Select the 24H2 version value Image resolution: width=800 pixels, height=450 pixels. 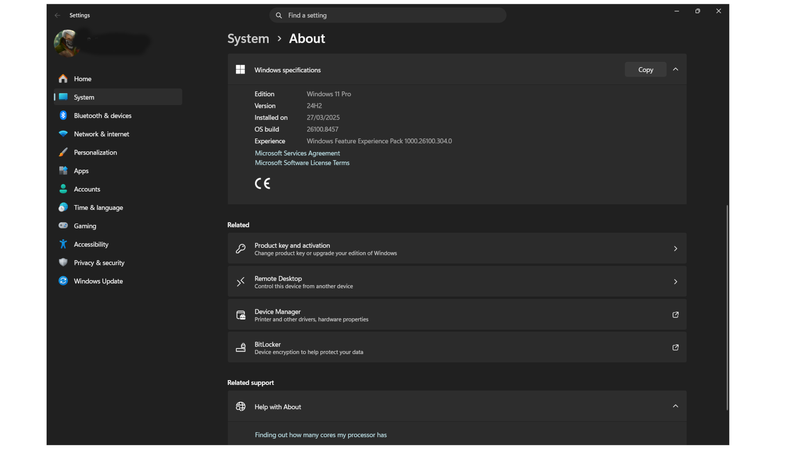point(314,106)
